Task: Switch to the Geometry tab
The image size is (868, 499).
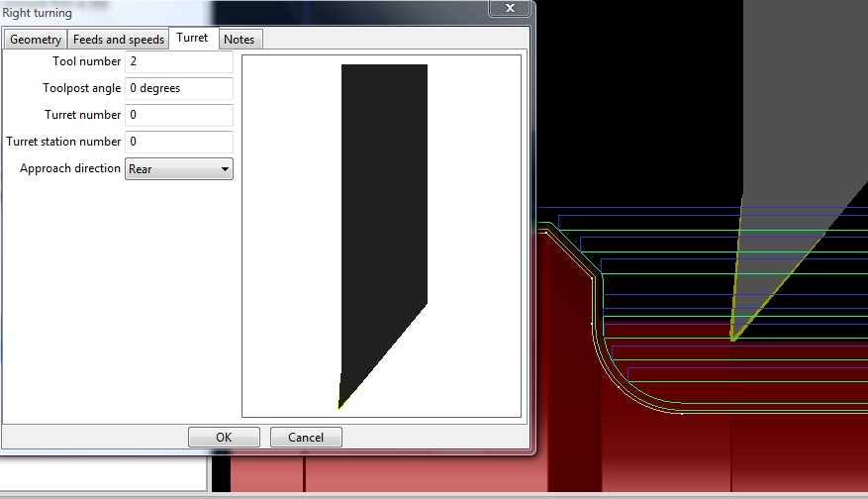Action: pyautogui.click(x=37, y=40)
